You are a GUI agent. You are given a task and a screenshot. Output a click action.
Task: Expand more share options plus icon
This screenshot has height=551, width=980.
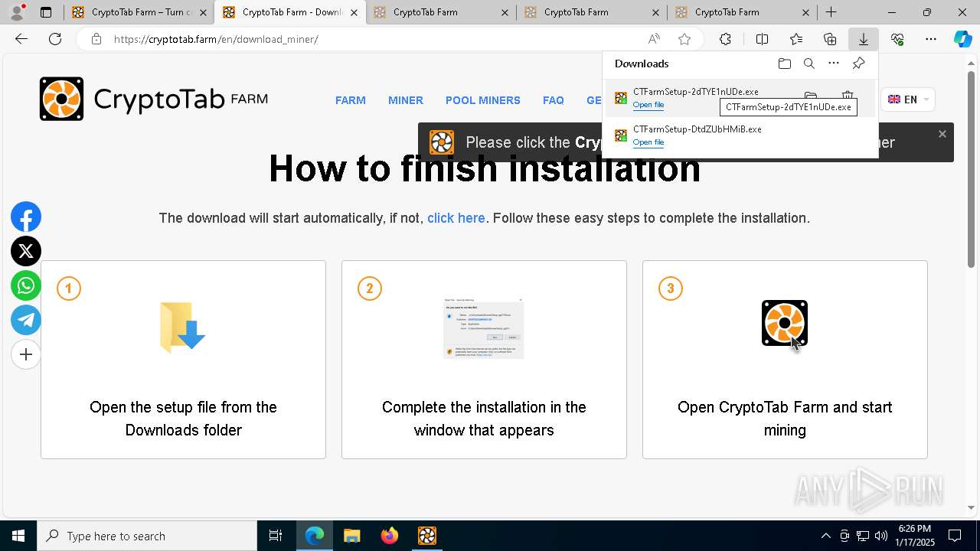[26, 354]
